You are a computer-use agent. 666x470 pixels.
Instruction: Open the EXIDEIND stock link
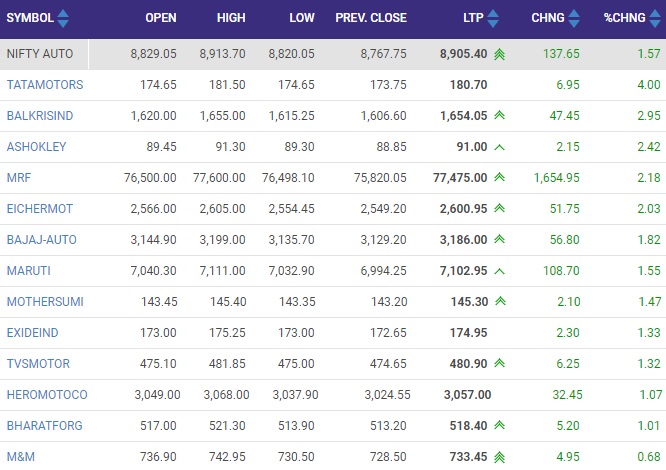click(32, 332)
